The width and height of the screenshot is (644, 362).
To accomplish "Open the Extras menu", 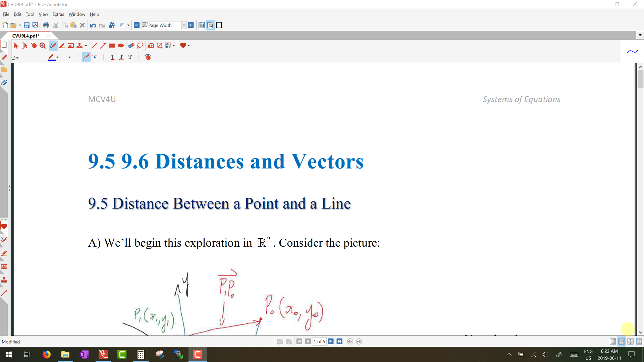I will pos(58,14).
